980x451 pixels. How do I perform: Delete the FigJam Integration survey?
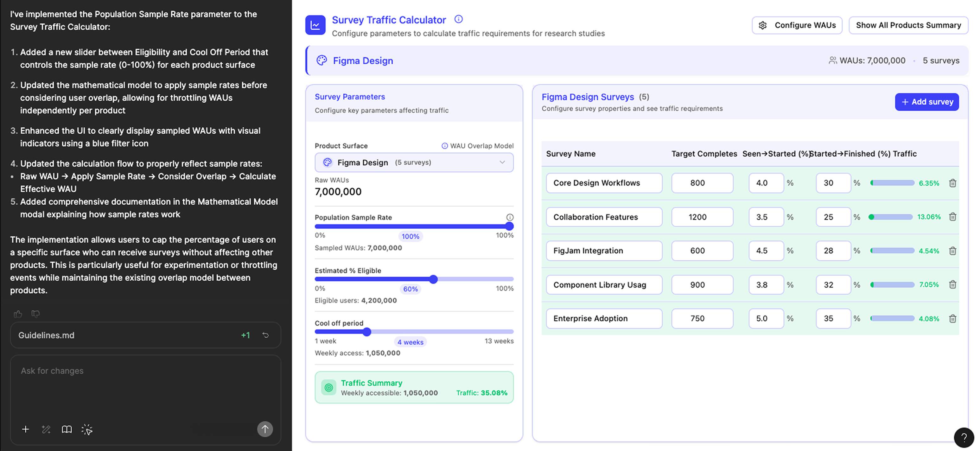click(952, 251)
